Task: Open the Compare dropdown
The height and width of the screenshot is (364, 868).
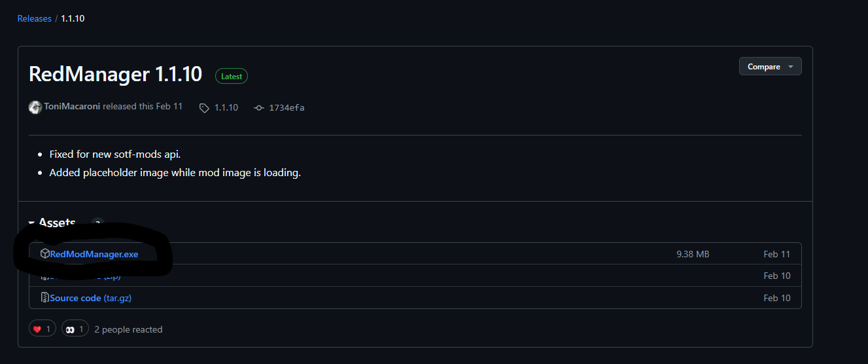Action: coord(770,67)
